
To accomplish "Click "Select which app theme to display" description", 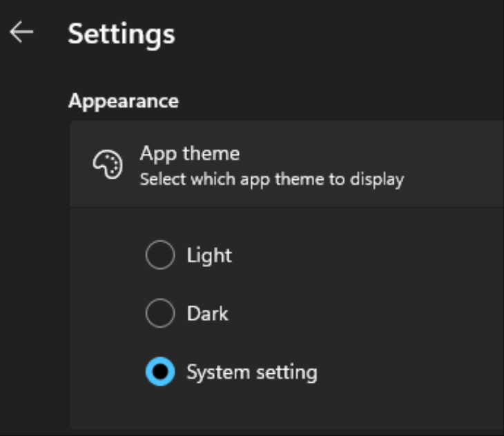I will [x=271, y=180].
